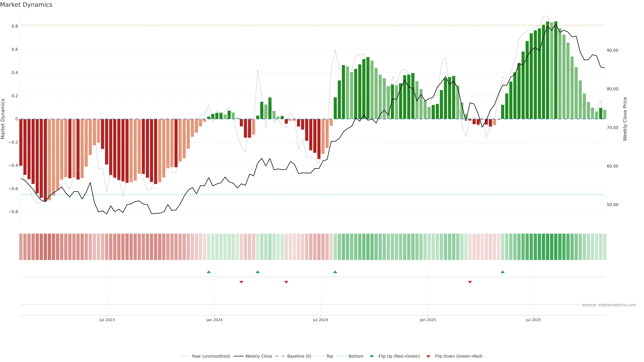Open the source: sharemaestro.com link

(x=609, y=305)
